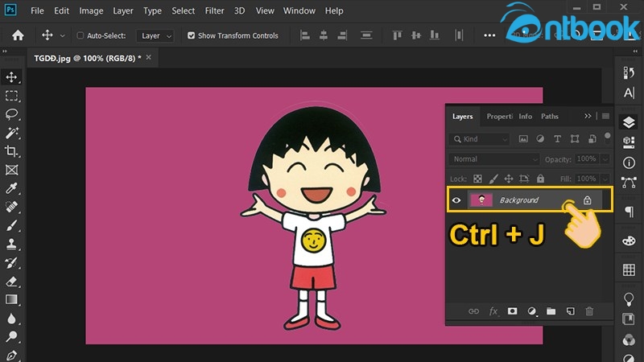The width and height of the screenshot is (644, 362).
Task: Open the Filter menu
Action: (214, 11)
